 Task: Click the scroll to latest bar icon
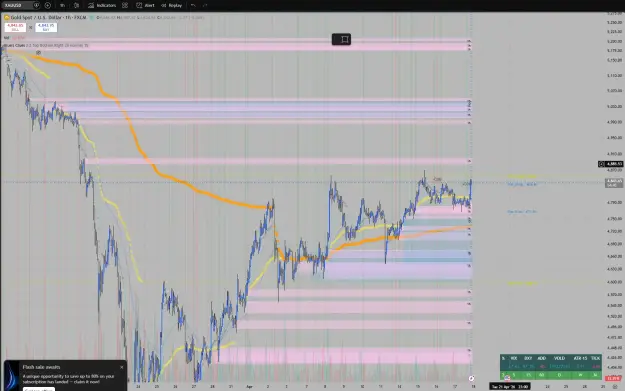tap(472, 378)
